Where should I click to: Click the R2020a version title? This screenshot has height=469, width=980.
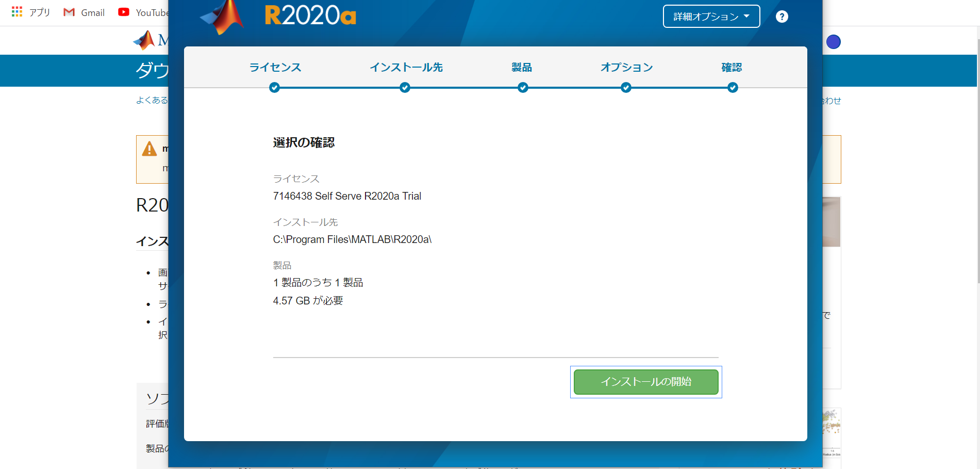click(x=310, y=15)
